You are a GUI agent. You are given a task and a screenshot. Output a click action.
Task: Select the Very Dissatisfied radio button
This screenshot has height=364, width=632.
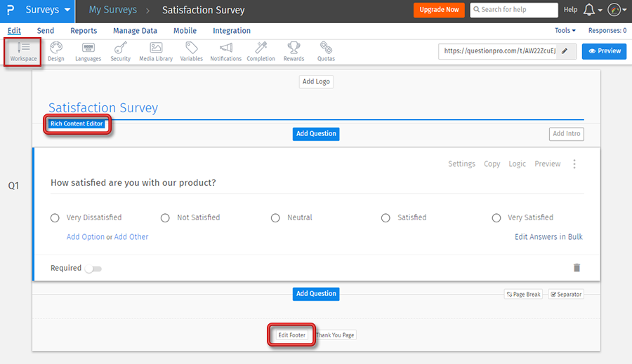[x=55, y=218]
